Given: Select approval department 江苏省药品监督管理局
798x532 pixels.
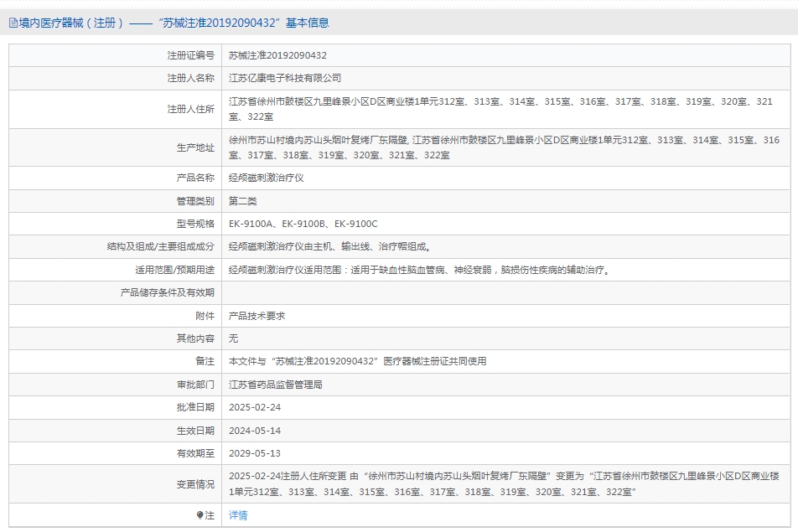Looking at the screenshot, I should point(276,385).
